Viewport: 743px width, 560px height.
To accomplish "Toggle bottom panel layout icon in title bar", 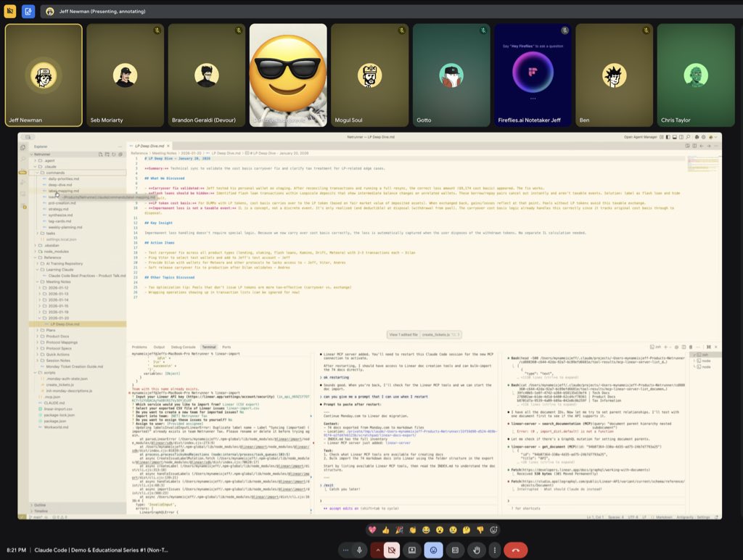I will coord(674,137).
